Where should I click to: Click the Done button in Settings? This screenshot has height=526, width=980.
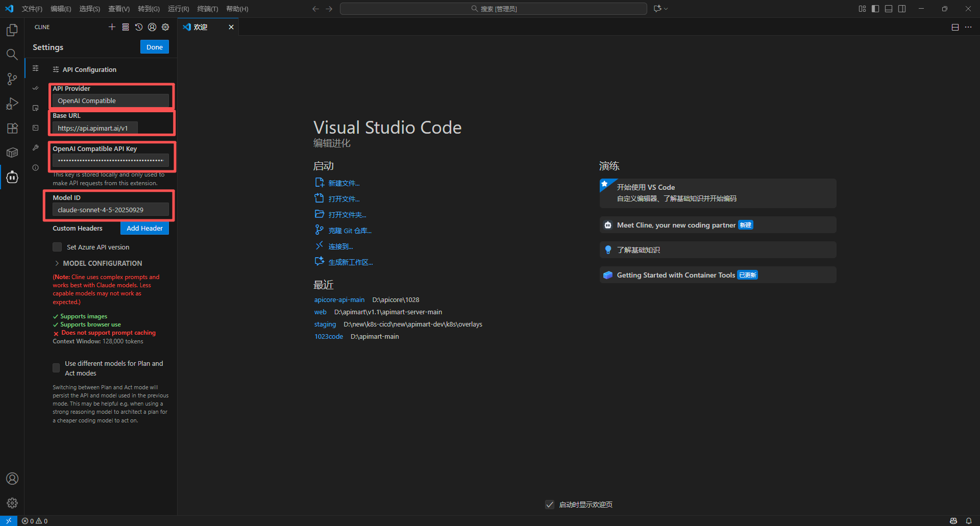[154, 47]
